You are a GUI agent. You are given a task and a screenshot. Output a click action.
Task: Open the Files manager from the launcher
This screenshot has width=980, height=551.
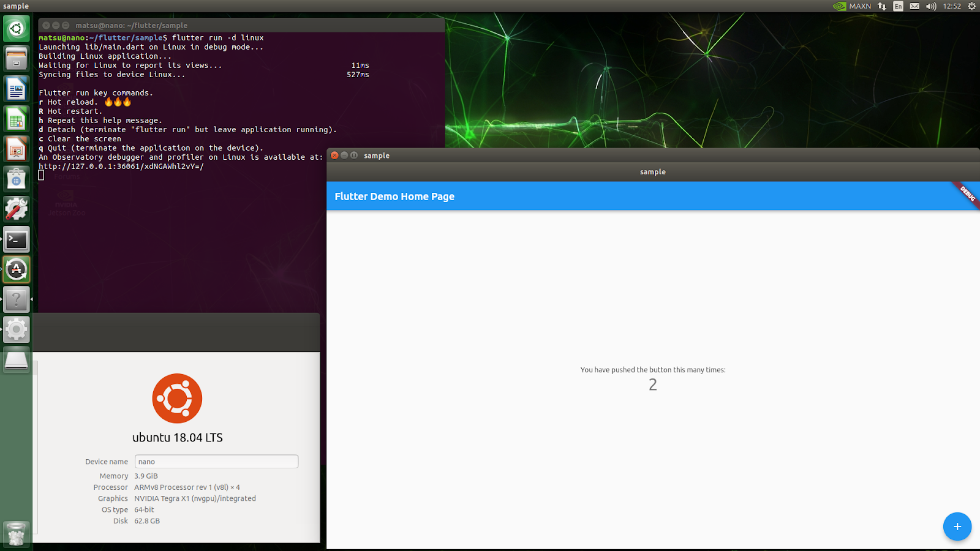17,59
